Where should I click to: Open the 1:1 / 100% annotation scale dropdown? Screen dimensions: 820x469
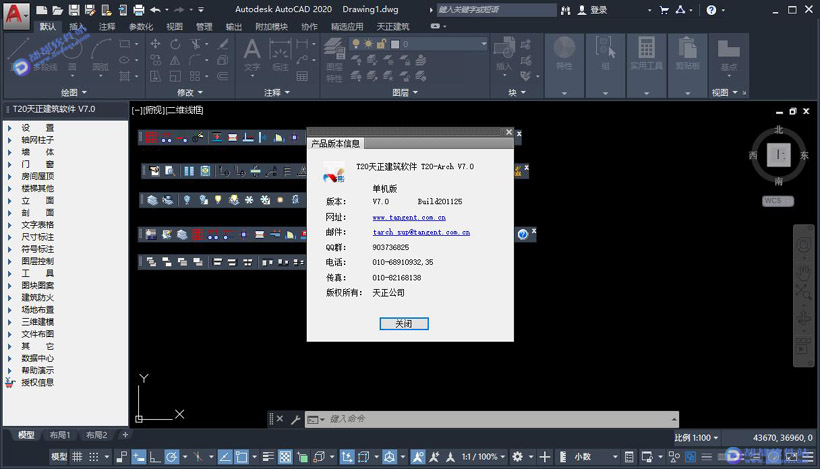483,457
